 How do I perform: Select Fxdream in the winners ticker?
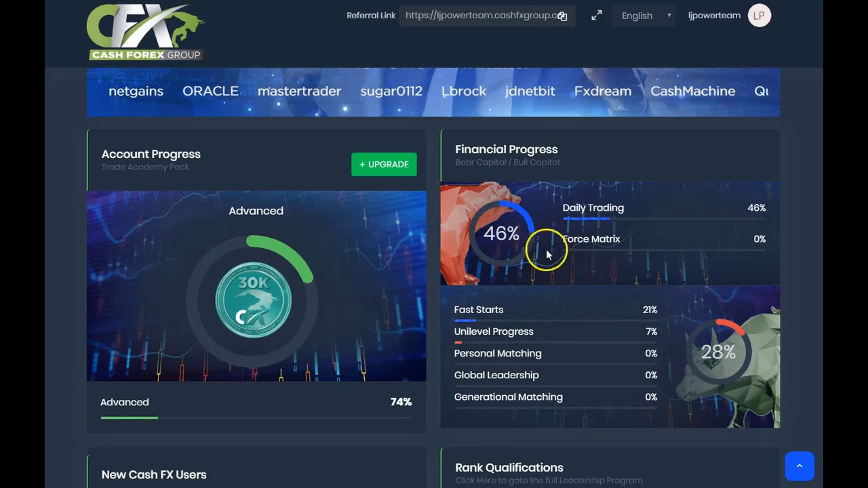coord(603,91)
